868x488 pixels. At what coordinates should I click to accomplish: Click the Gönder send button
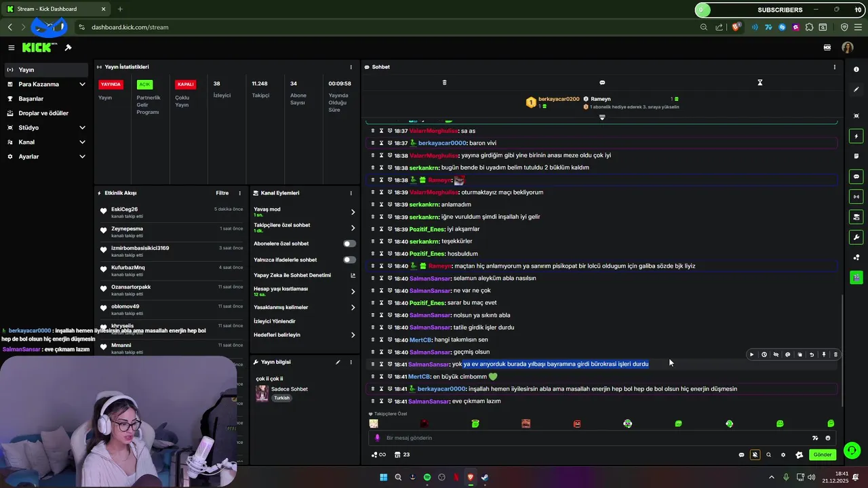[x=823, y=455]
